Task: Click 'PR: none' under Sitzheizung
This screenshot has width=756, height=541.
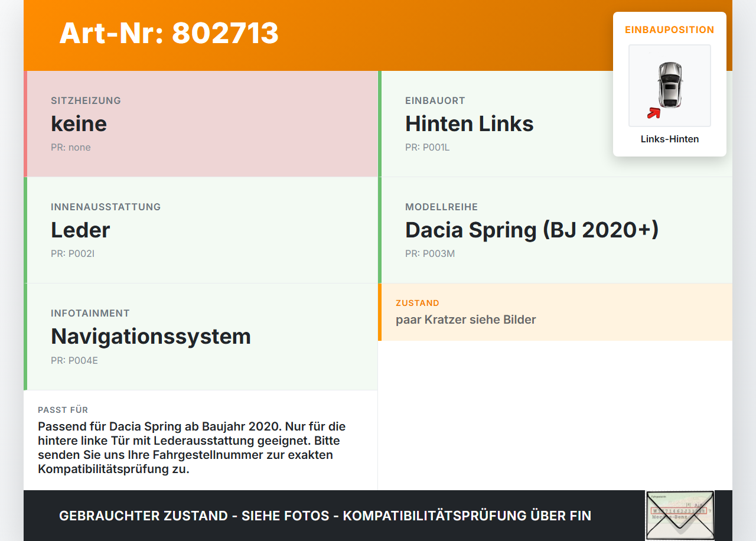Action: [71, 147]
